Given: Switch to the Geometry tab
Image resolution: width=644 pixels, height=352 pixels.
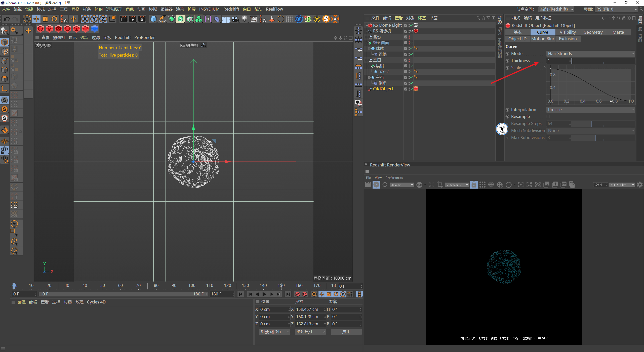Looking at the screenshot, I should coord(593,32).
